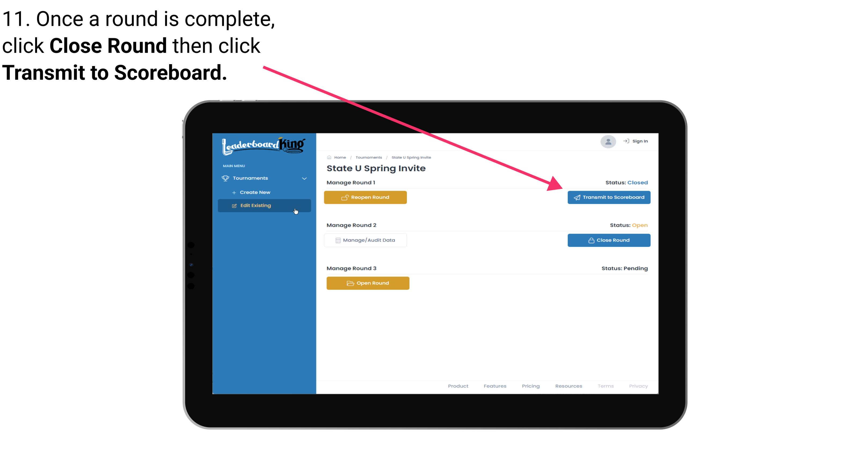Image resolution: width=868 pixels, height=467 pixels.
Task: Click the Privacy footer link
Action: pos(638,385)
